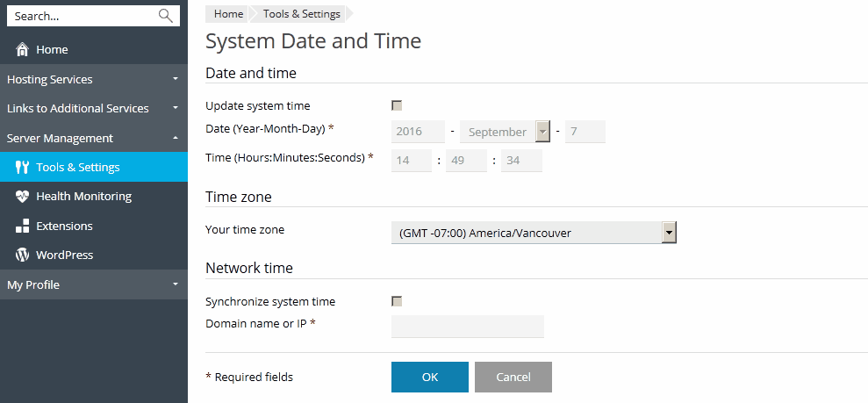The width and height of the screenshot is (868, 403).
Task: Click the search magnifier icon
Action: [x=166, y=16]
